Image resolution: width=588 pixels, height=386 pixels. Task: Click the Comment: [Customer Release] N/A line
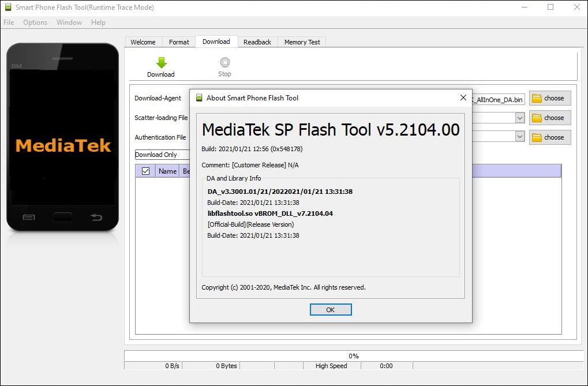(x=250, y=165)
